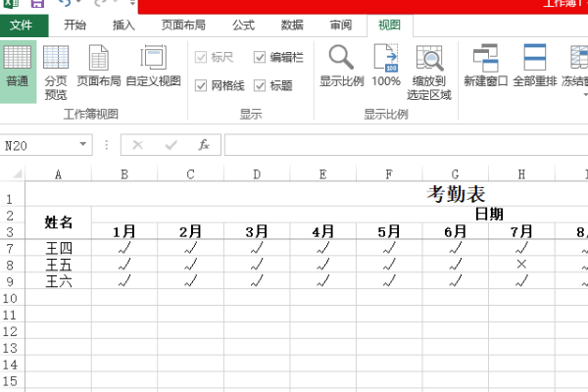Select the name cell 王五
This screenshot has width=588, height=392.
(58, 265)
